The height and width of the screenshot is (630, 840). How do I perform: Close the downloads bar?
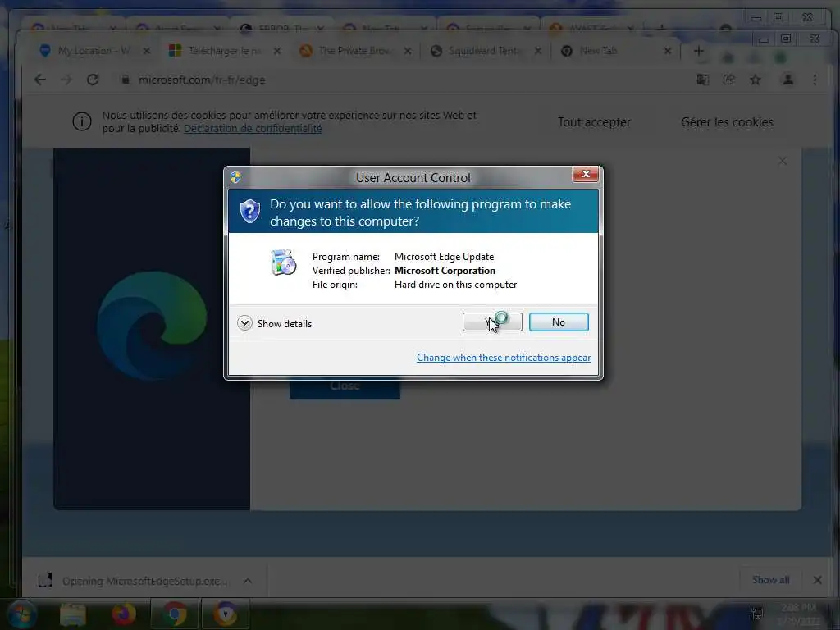(818, 580)
